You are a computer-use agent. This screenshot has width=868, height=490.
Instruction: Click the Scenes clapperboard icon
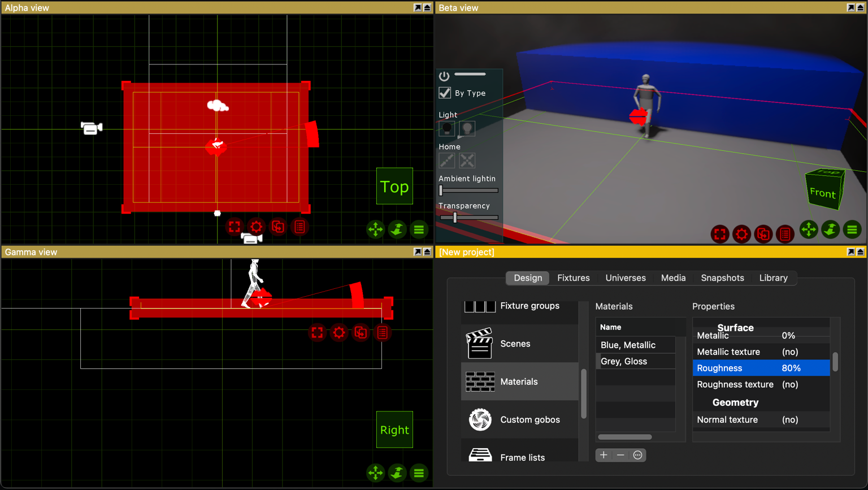click(x=479, y=344)
